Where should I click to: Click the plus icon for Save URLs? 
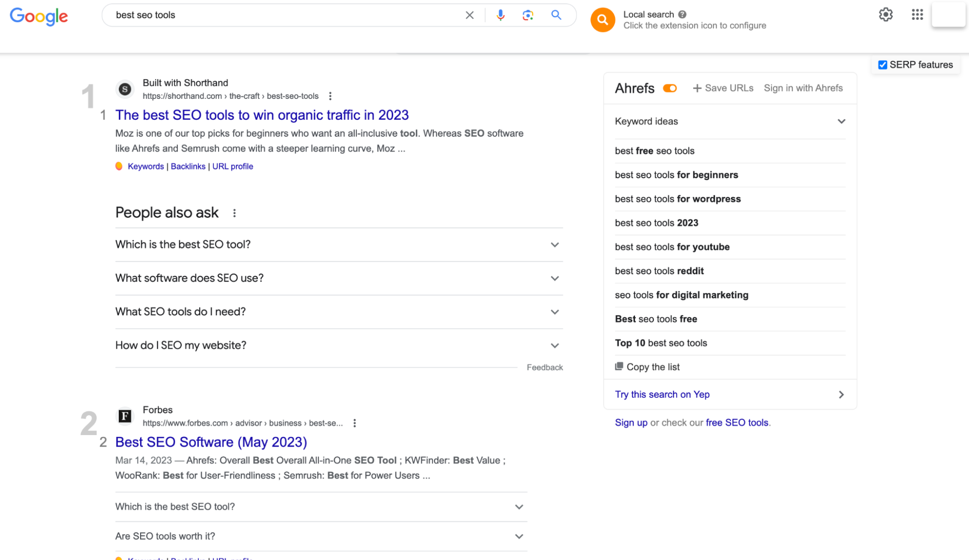[697, 88]
